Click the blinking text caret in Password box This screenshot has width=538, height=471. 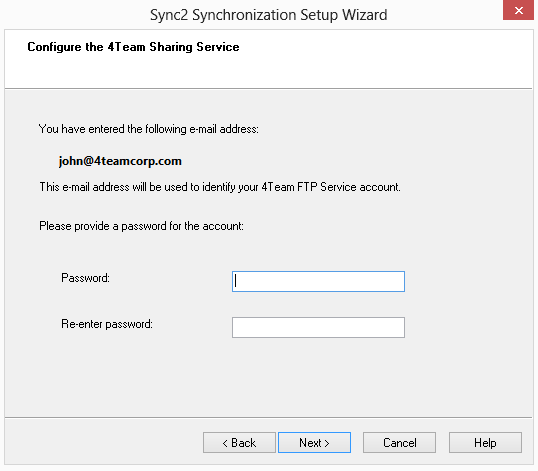click(x=236, y=281)
